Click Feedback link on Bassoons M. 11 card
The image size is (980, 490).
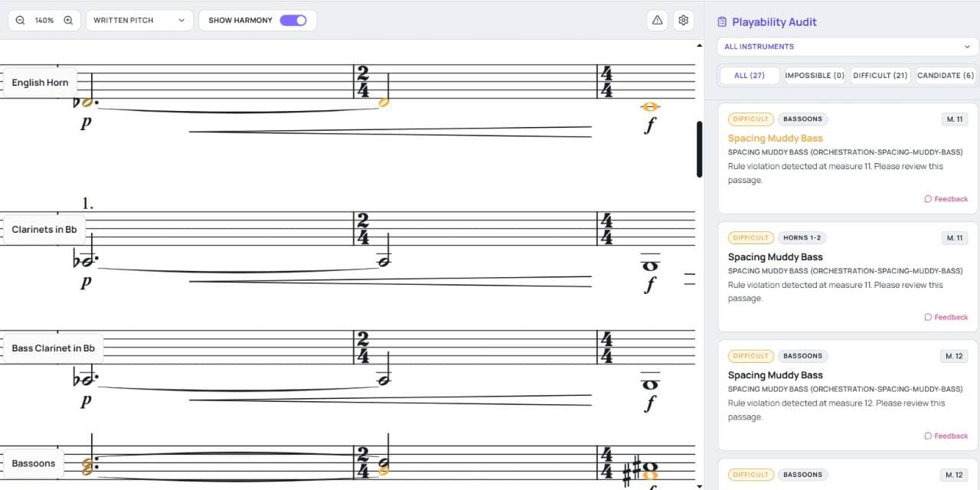click(946, 199)
